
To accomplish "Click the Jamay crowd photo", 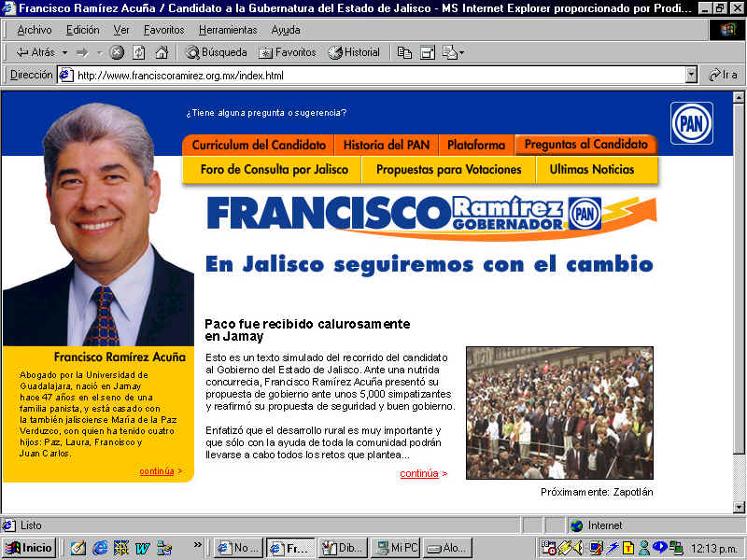I will (x=559, y=413).
